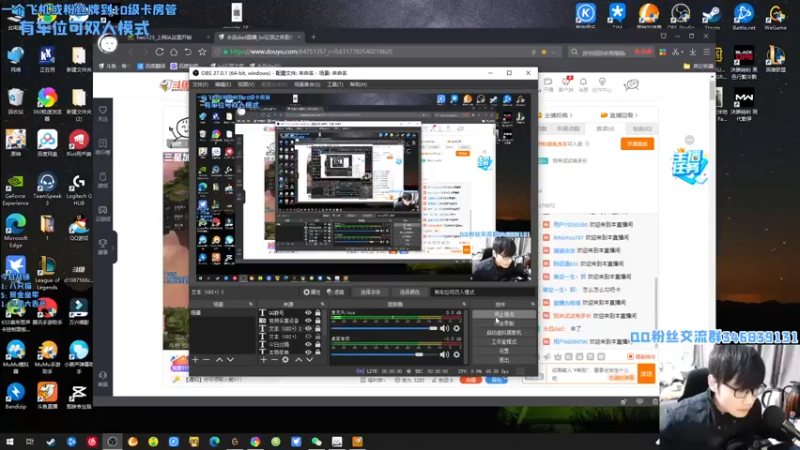Unlock the QQ群号 source lock
Image resolution: width=800 pixels, height=450 pixels.
tap(318, 313)
